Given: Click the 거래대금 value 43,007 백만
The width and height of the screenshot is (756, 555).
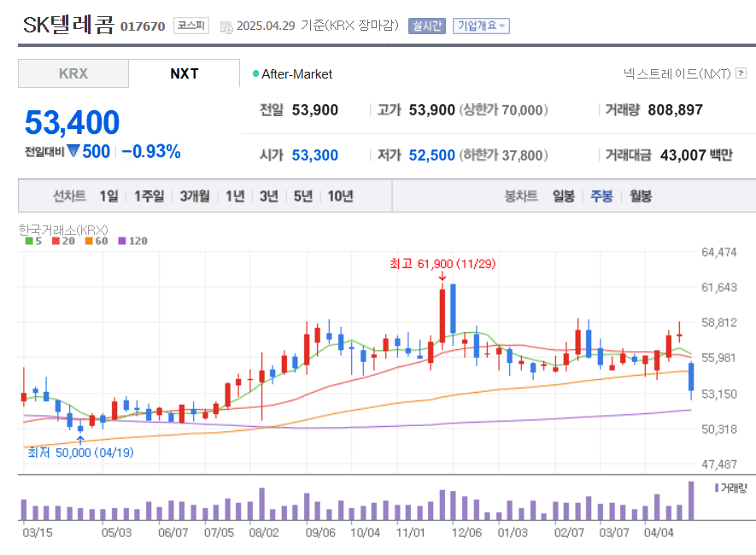Looking at the screenshot, I should click(x=696, y=155).
